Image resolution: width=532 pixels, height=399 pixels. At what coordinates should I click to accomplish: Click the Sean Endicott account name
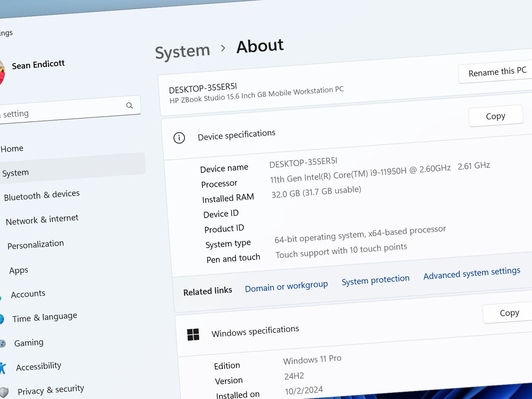pyautogui.click(x=38, y=65)
